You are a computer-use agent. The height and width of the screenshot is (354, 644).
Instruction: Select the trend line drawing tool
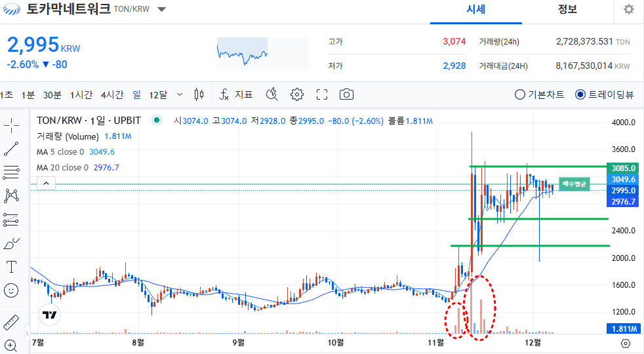pyautogui.click(x=11, y=149)
